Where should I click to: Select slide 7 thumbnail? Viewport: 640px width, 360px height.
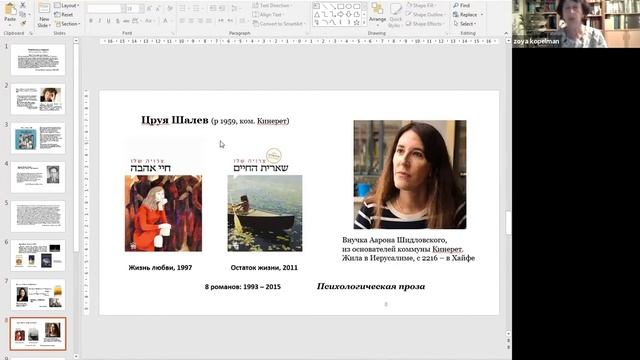[x=38, y=295]
